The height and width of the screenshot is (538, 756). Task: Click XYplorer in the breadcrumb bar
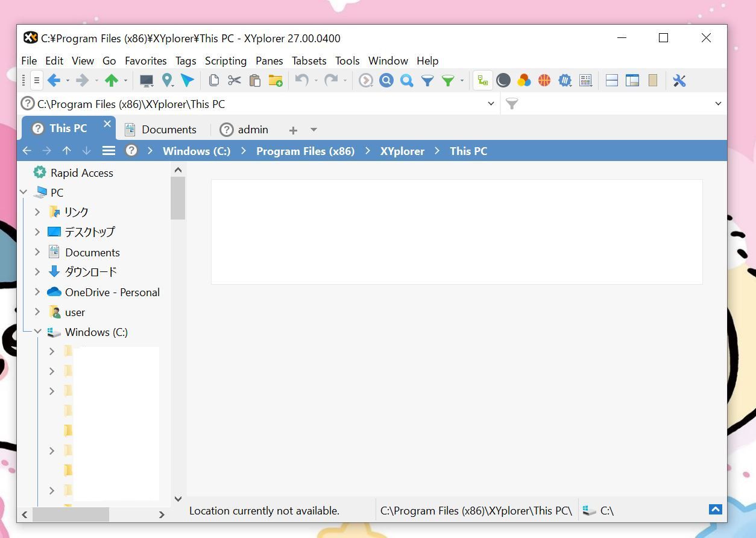(402, 151)
